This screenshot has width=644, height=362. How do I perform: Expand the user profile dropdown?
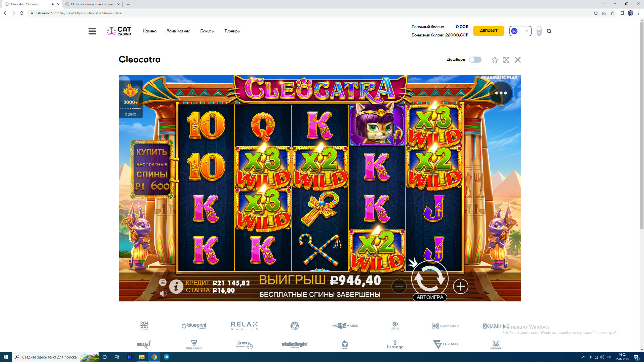click(520, 31)
